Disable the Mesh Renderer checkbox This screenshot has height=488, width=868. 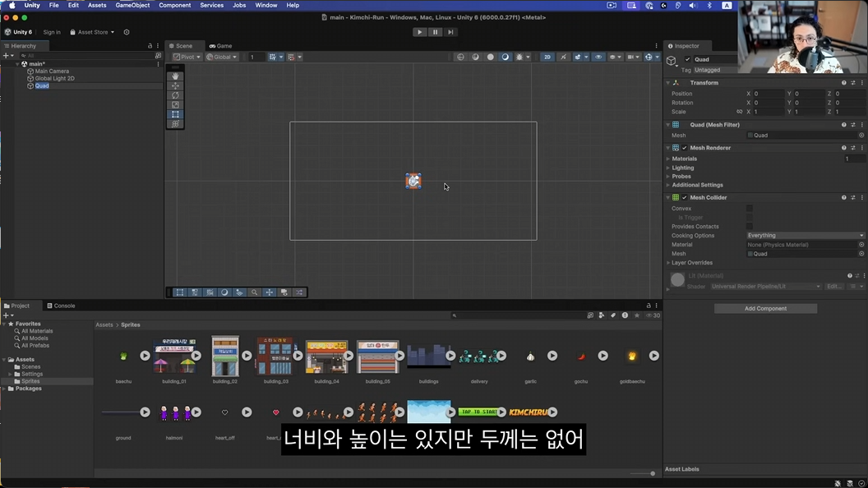pos(685,148)
